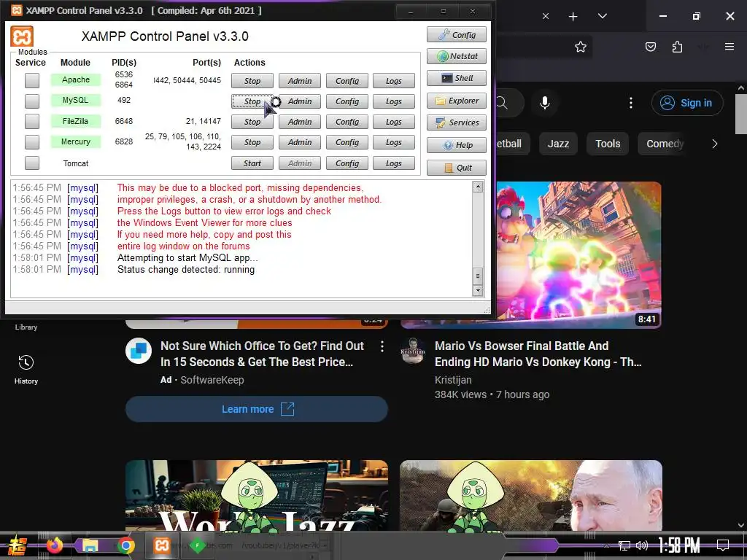The height and width of the screenshot is (560, 747).
Task: Switch to XAMPP taskbar icon
Action: click(x=161, y=545)
